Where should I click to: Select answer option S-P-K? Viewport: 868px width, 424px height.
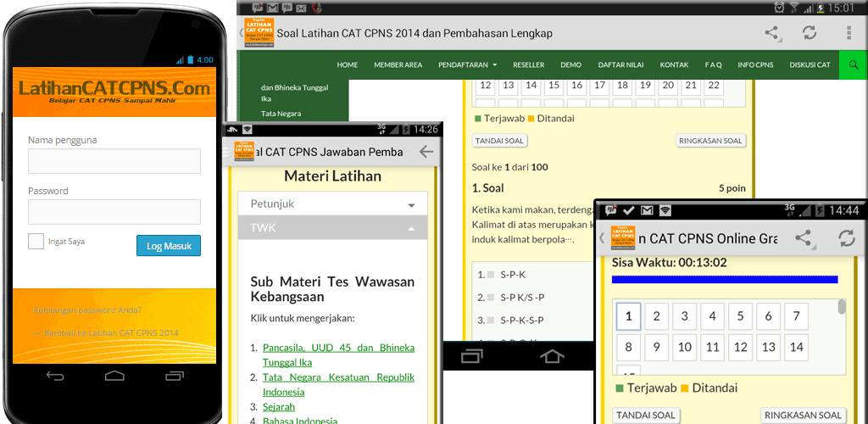click(491, 275)
